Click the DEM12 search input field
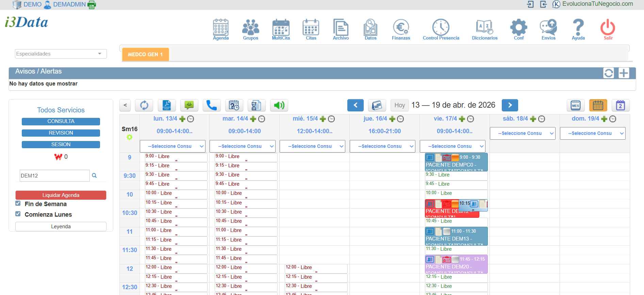Screen dimensions: 644x295 point(54,176)
